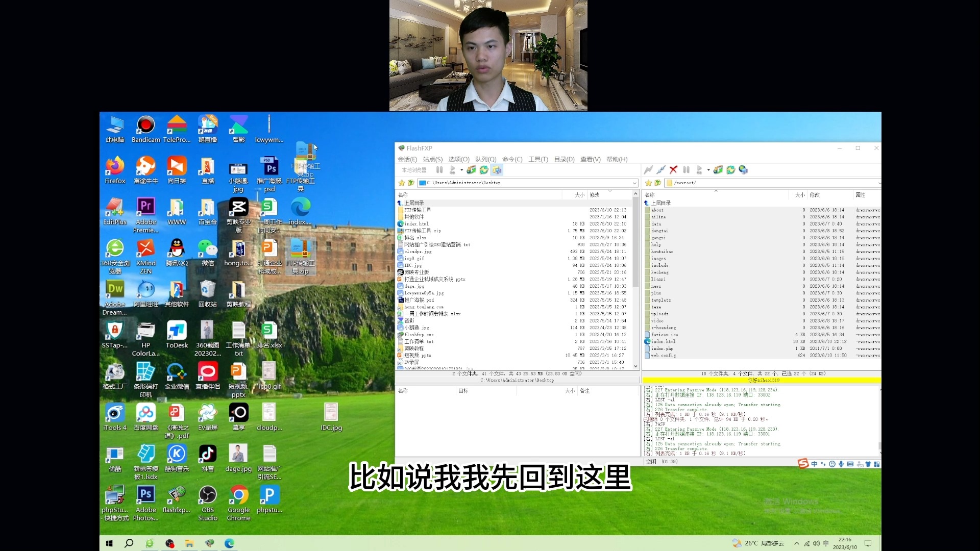Open the 命令(C) menu
Screen dimensions: 980x551
click(512, 159)
